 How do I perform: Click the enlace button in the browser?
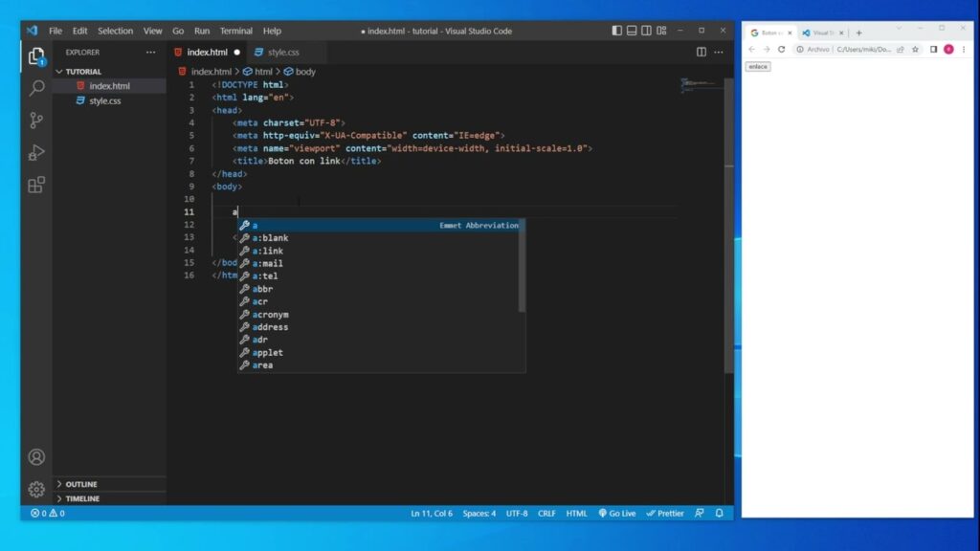click(758, 67)
